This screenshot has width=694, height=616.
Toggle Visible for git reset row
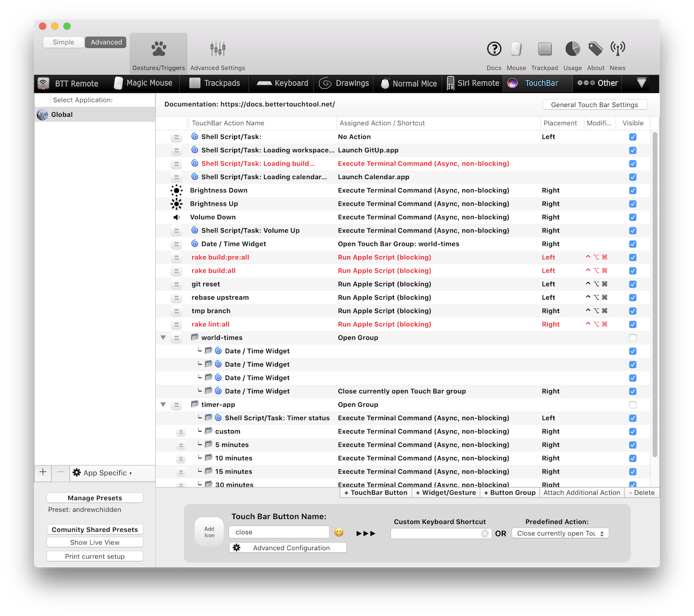(x=633, y=284)
